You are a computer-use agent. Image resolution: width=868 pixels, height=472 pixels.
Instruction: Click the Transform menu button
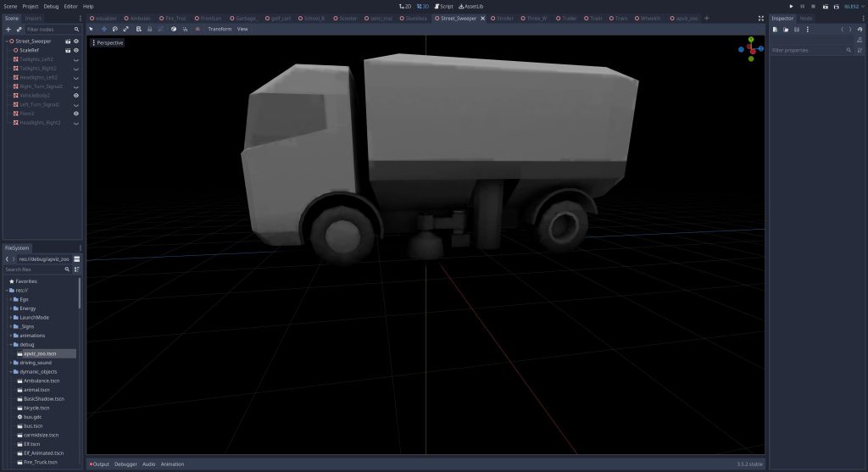coord(220,29)
